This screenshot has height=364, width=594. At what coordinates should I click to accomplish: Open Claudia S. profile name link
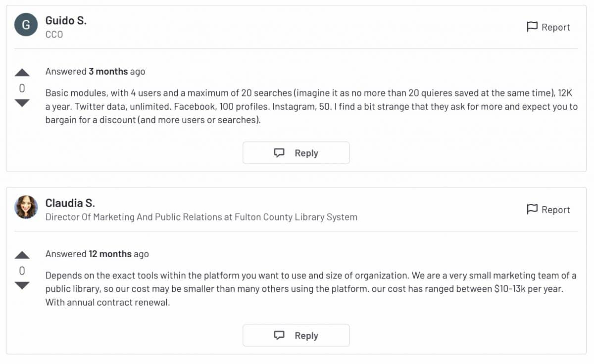coord(70,203)
